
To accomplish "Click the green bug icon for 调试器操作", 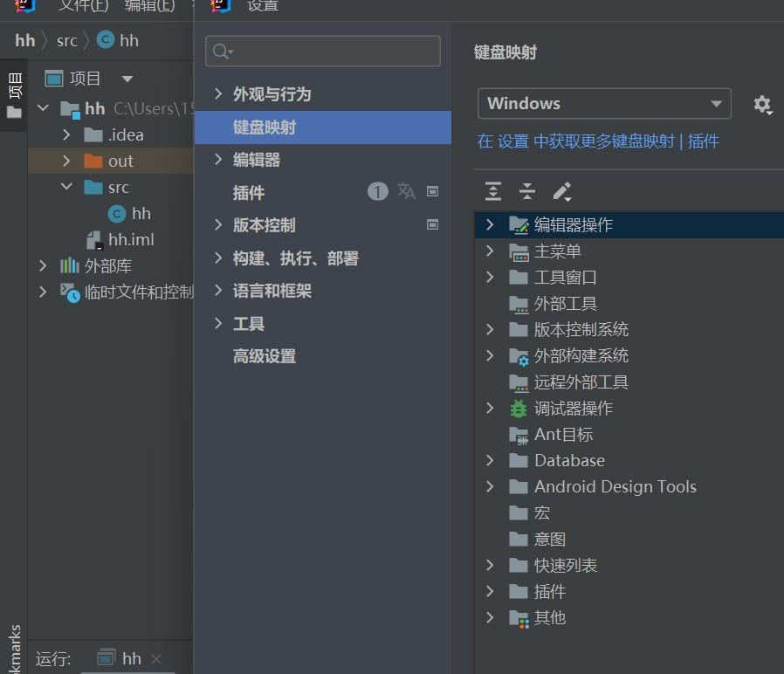I will click(519, 409).
